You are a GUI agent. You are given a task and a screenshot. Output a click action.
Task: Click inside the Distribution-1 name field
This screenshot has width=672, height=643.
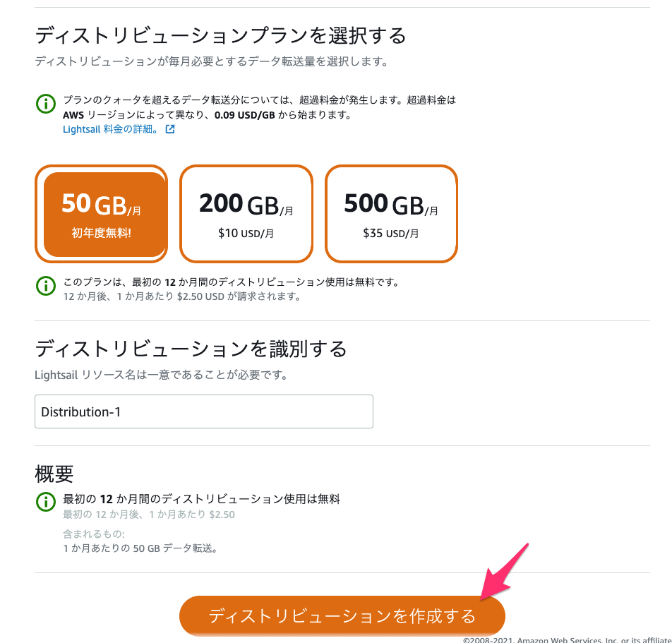coord(203,411)
